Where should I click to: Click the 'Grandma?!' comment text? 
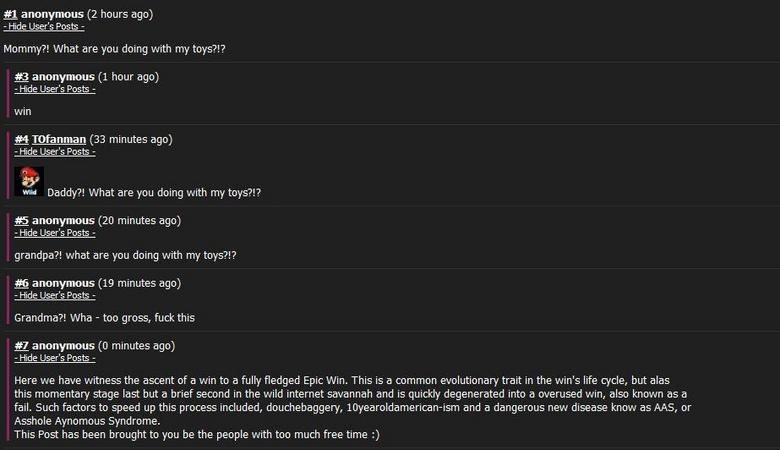(104, 317)
